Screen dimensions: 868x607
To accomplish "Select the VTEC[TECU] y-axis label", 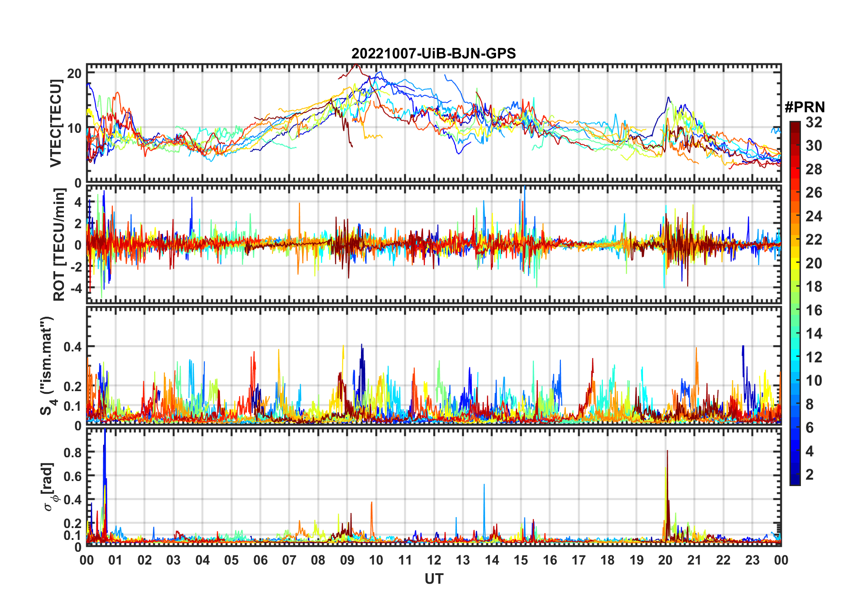I will click(x=56, y=123).
